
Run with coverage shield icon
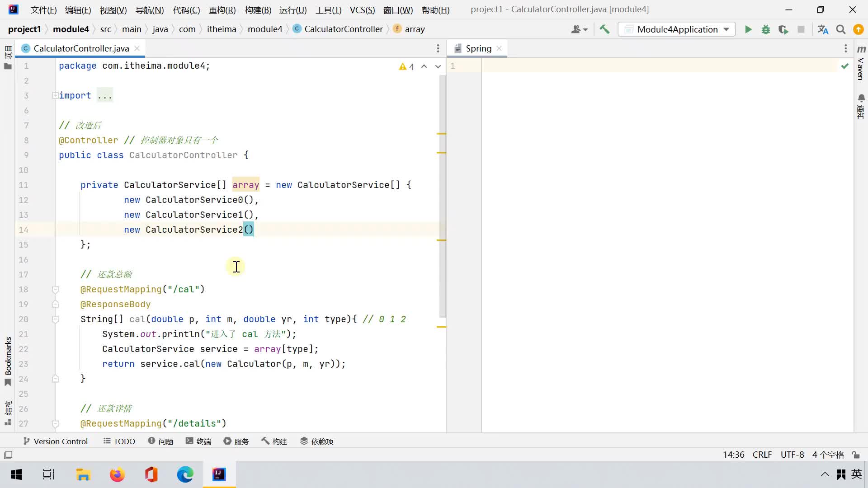coord(783,29)
